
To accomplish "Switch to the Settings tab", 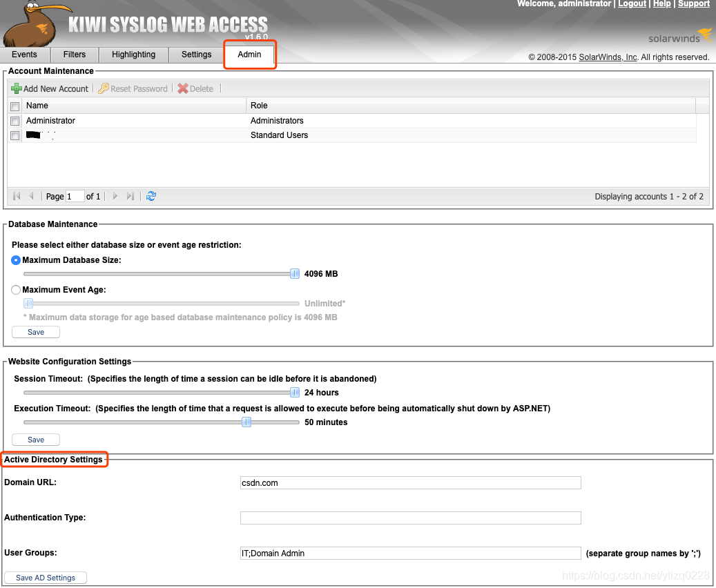I will [196, 55].
